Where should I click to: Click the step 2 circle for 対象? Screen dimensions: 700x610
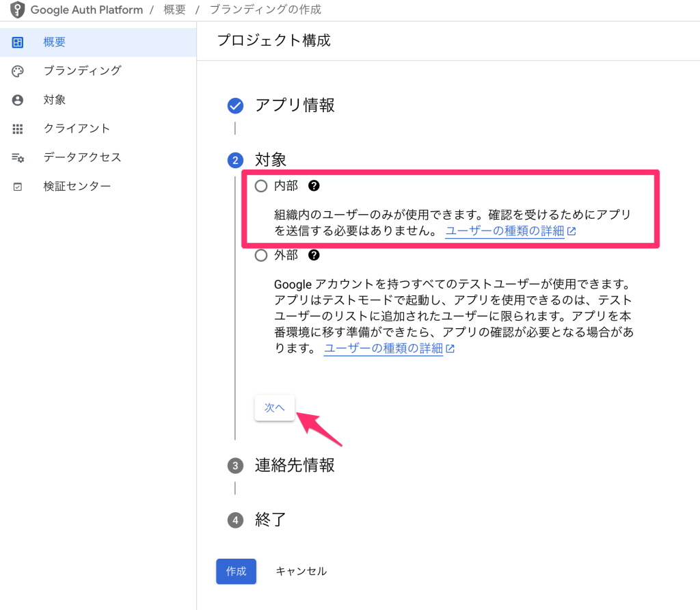(x=235, y=160)
